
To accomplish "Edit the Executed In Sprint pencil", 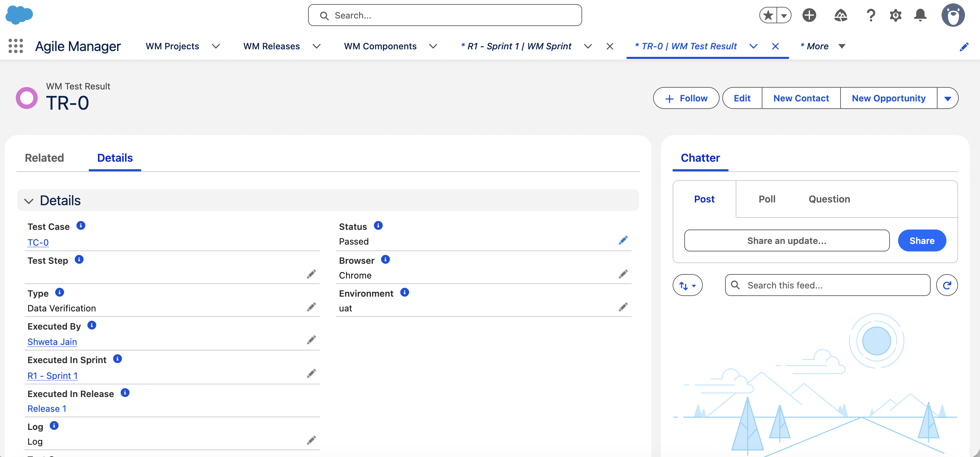I will click(311, 374).
